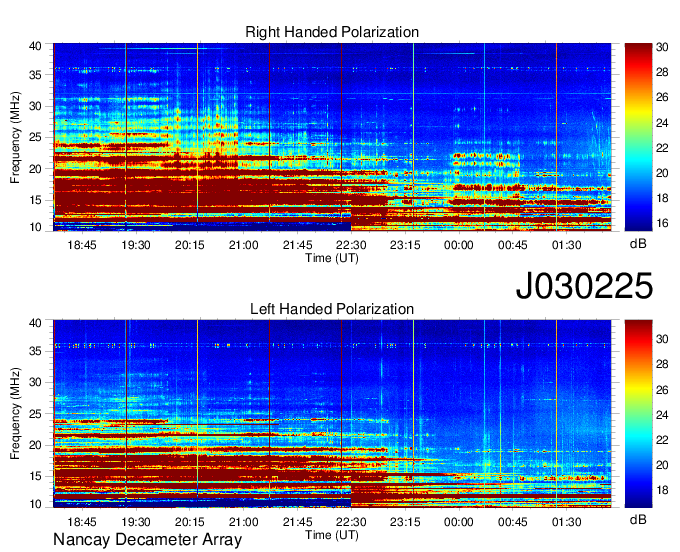The image size is (680, 552).
Task: Click the 20 MHz frequency tick of Right Handed plot
Action: click(35, 169)
